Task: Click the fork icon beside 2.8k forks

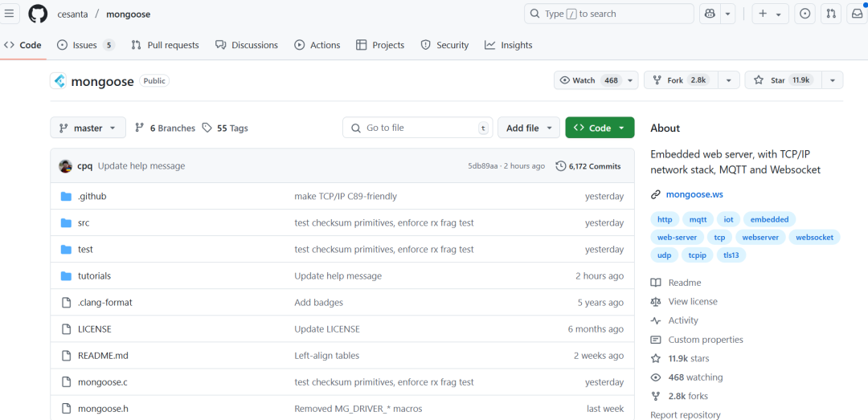Action: (x=656, y=396)
